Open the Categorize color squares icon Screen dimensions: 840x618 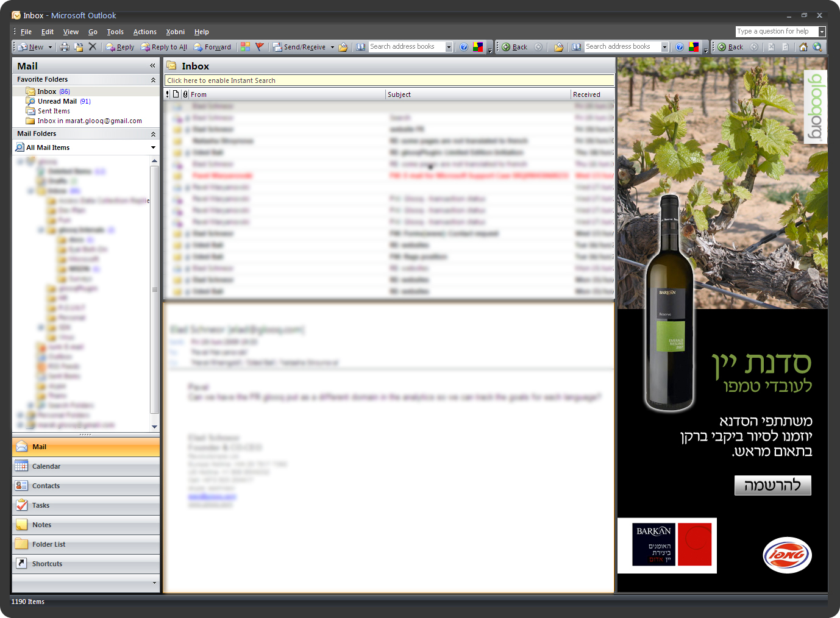tap(245, 47)
